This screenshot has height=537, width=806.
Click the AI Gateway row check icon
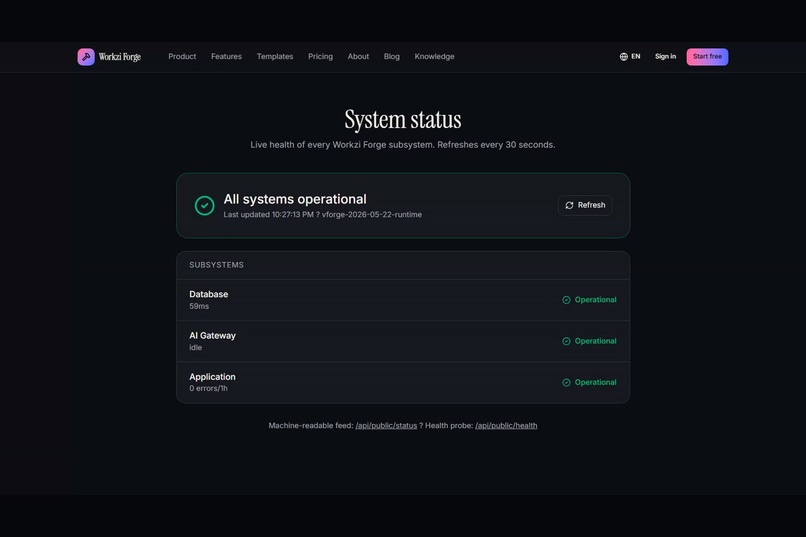coord(566,341)
